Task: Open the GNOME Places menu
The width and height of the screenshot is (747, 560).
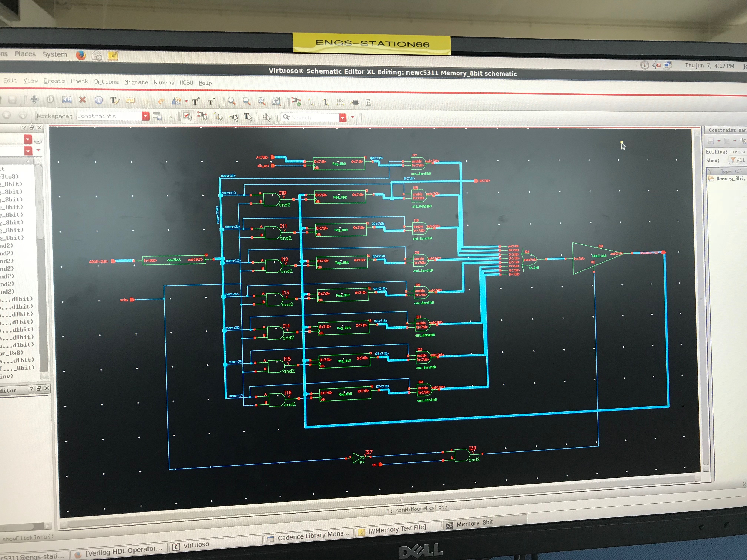Action: pos(25,54)
